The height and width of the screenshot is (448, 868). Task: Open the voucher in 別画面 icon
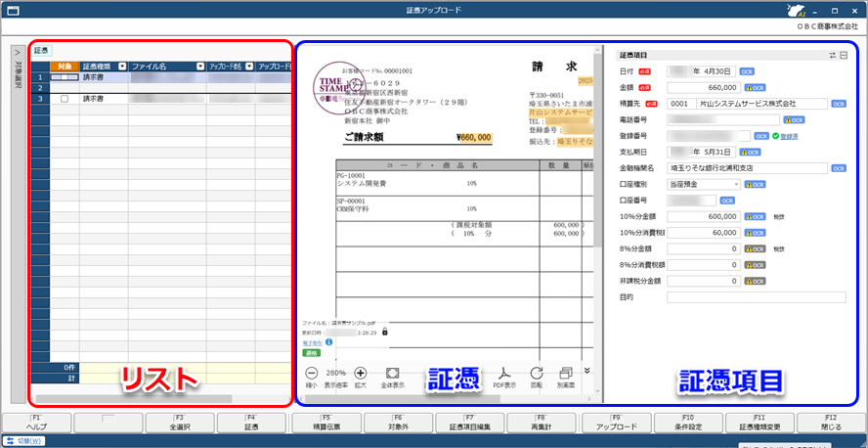pos(566,373)
